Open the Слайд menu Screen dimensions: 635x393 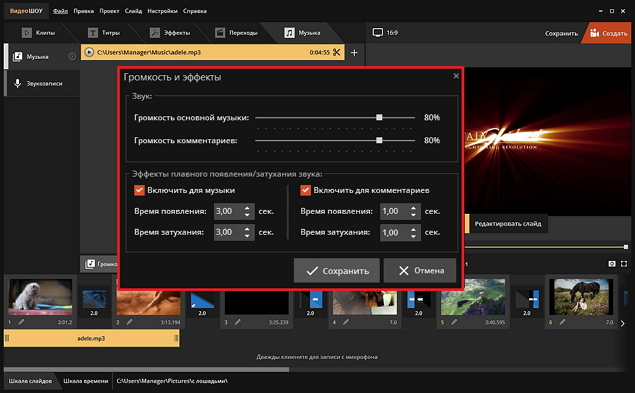(133, 11)
